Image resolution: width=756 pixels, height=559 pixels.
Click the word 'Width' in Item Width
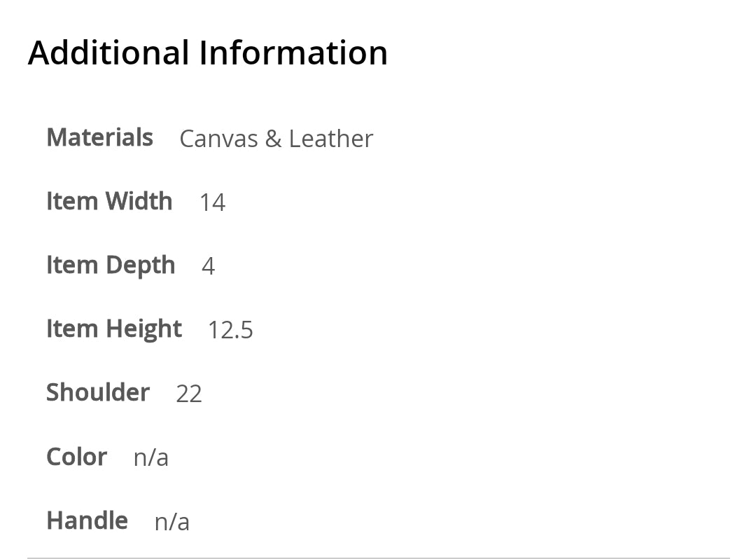(139, 201)
